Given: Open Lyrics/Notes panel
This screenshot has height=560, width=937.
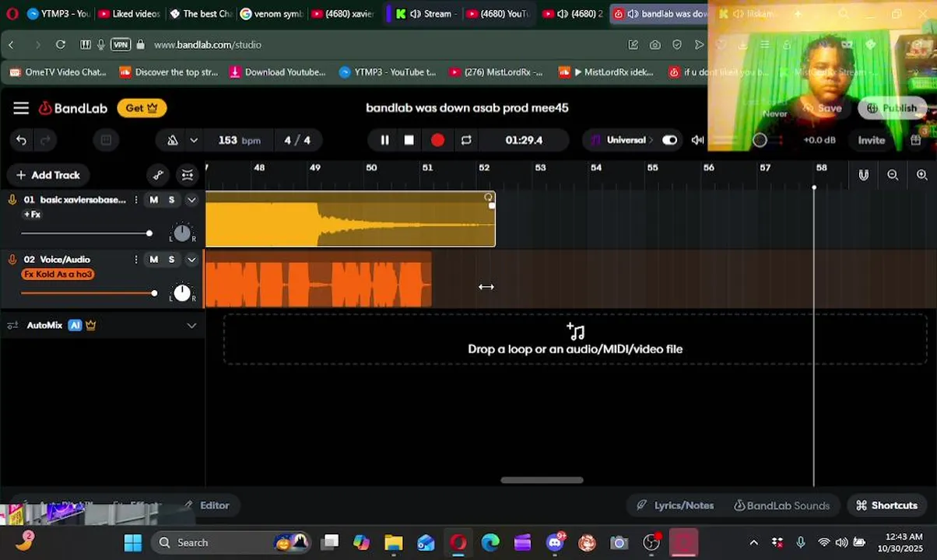Looking at the screenshot, I should (x=675, y=506).
